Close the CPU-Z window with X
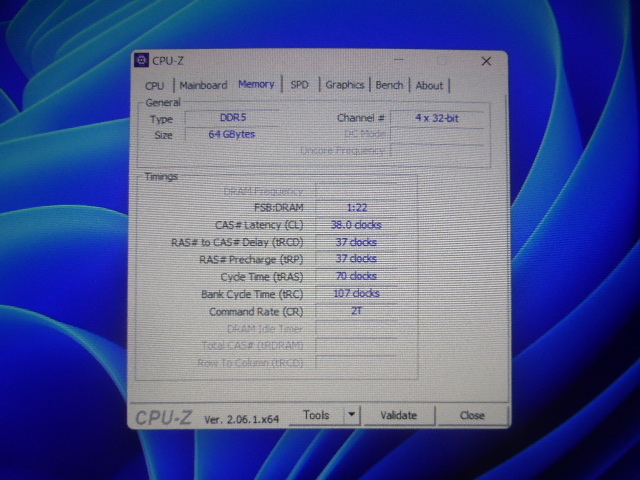Image resolution: width=640 pixels, height=480 pixels. [x=486, y=62]
